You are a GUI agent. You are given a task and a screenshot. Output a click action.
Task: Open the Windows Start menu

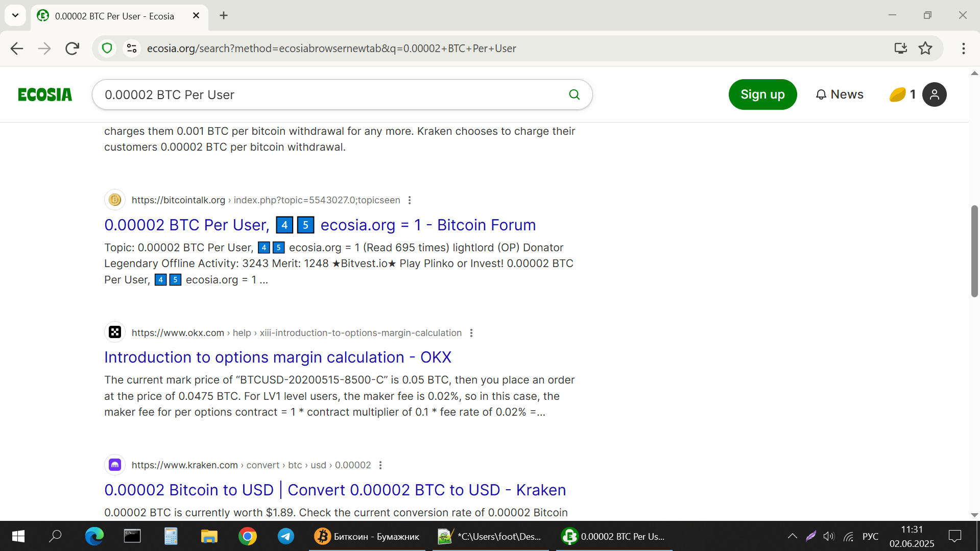[18, 536]
